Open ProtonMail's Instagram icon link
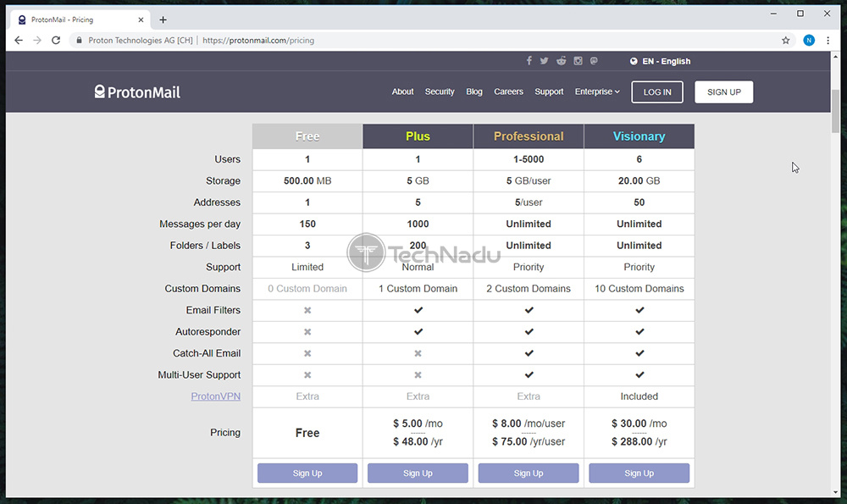 point(578,60)
